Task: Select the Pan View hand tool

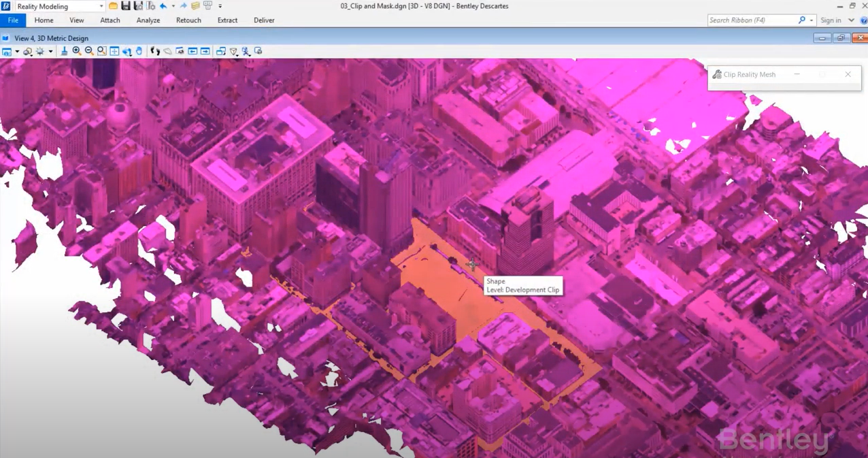Action: pyautogui.click(x=139, y=51)
